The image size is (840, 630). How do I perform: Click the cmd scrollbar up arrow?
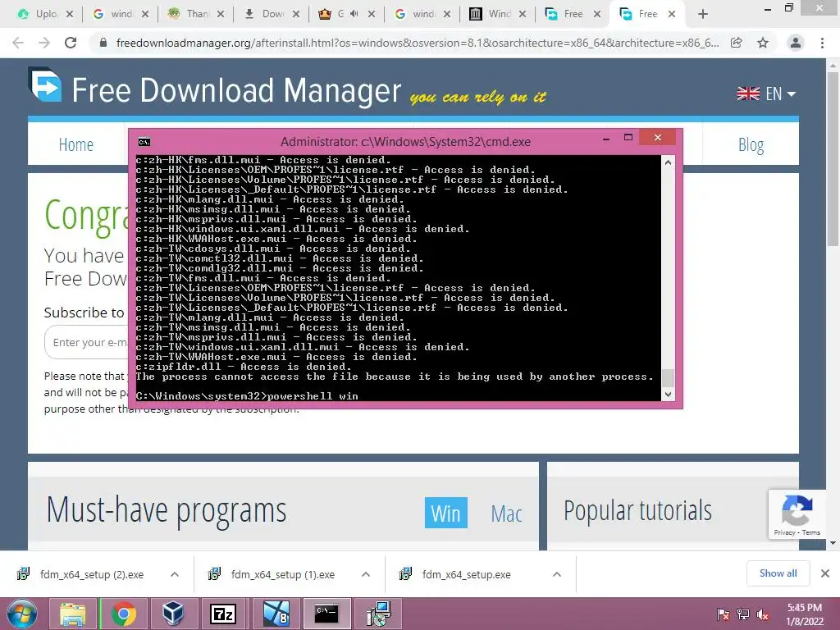coord(668,162)
